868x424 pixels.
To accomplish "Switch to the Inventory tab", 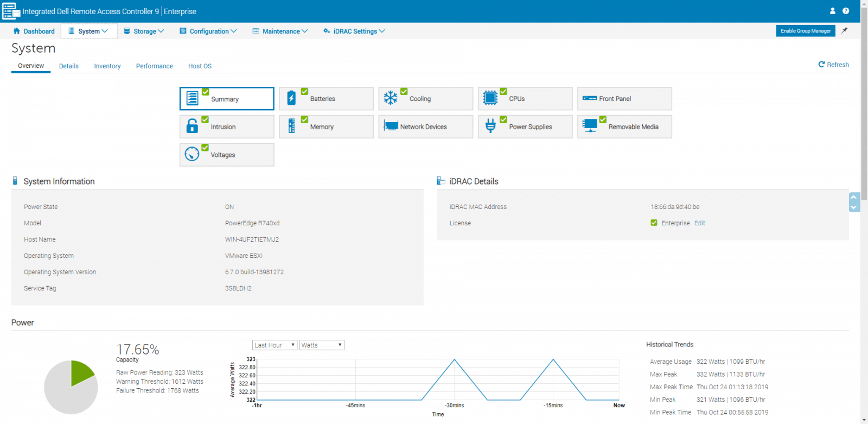I will coord(107,66).
